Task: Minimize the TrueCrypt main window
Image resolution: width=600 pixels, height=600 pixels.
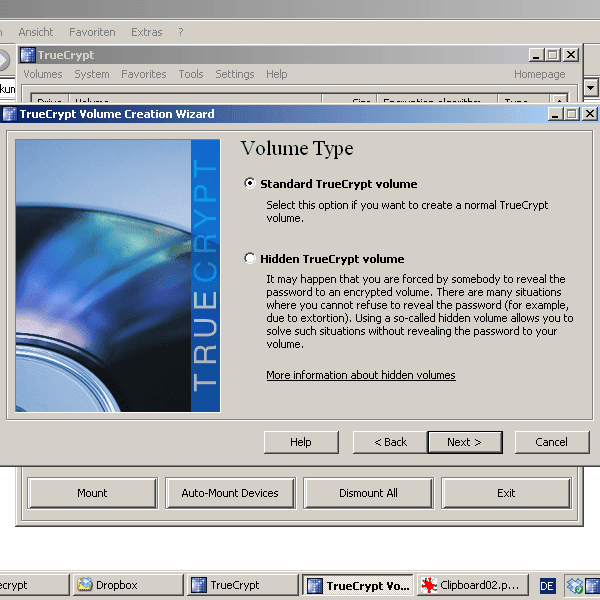Action: [x=536, y=55]
